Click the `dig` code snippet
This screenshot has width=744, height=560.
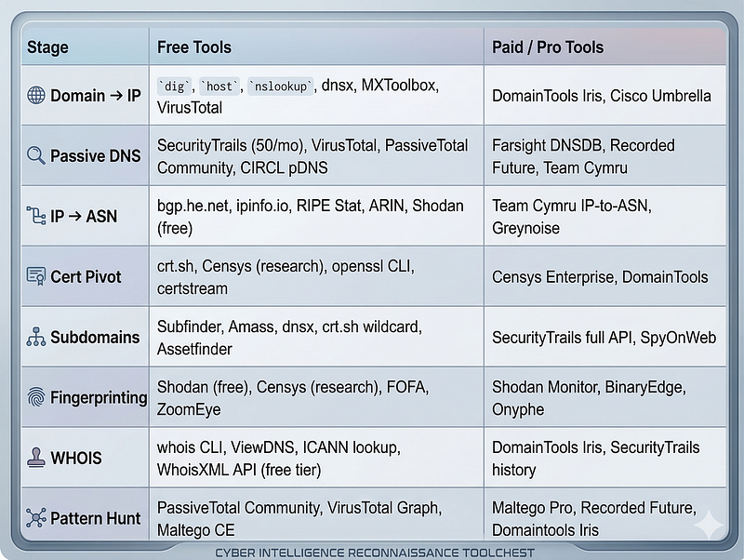(174, 87)
